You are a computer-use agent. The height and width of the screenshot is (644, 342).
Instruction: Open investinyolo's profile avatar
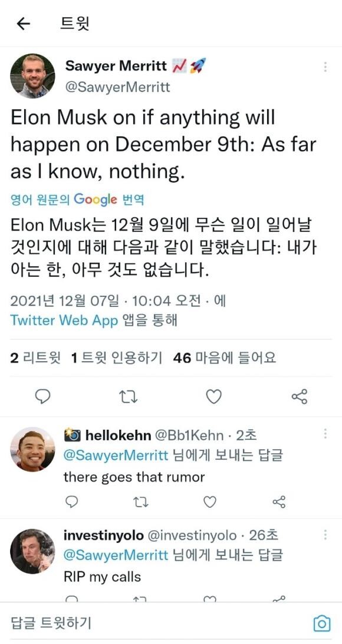coord(32,551)
